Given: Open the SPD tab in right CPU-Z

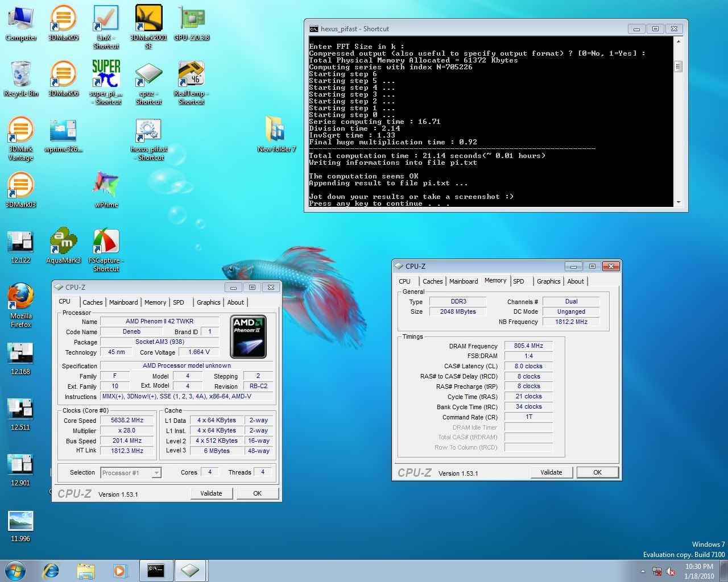Looking at the screenshot, I should coord(519,281).
